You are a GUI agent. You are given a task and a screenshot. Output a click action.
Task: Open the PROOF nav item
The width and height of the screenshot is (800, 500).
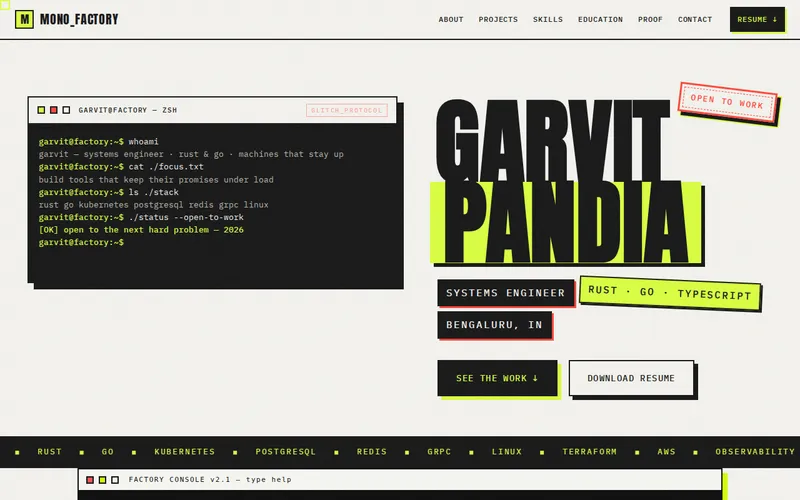tap(650, 19)
